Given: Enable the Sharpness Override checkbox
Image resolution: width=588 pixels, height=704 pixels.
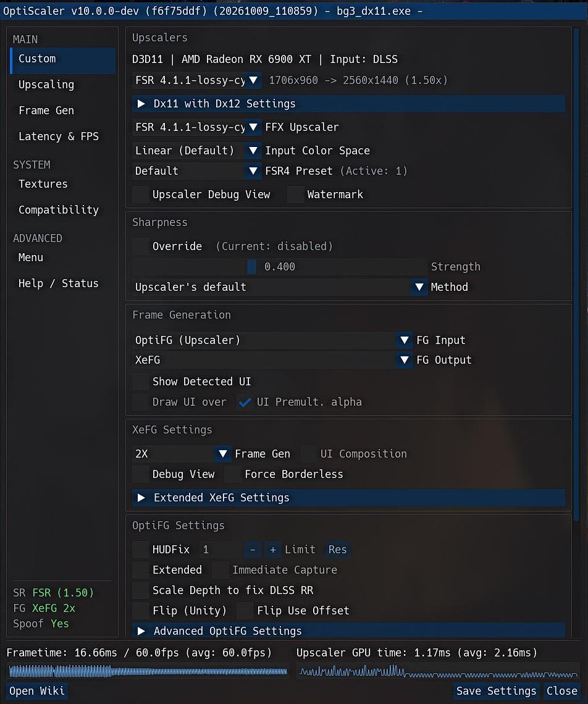Looking at the screenshot, I should (141, 246).
